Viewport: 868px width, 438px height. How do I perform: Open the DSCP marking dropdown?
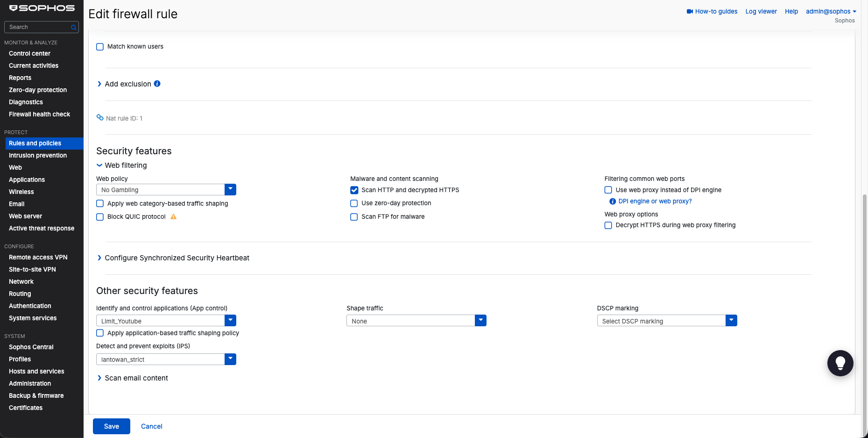click(667, 321)
